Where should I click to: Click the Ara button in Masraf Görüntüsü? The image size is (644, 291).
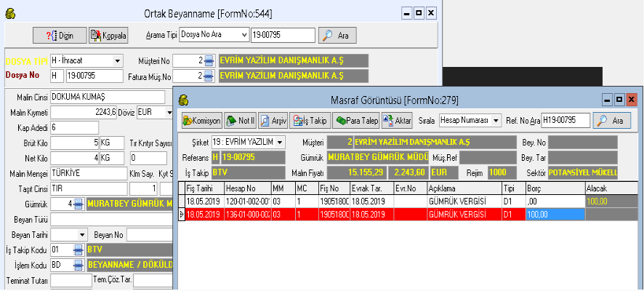point(611,121)
